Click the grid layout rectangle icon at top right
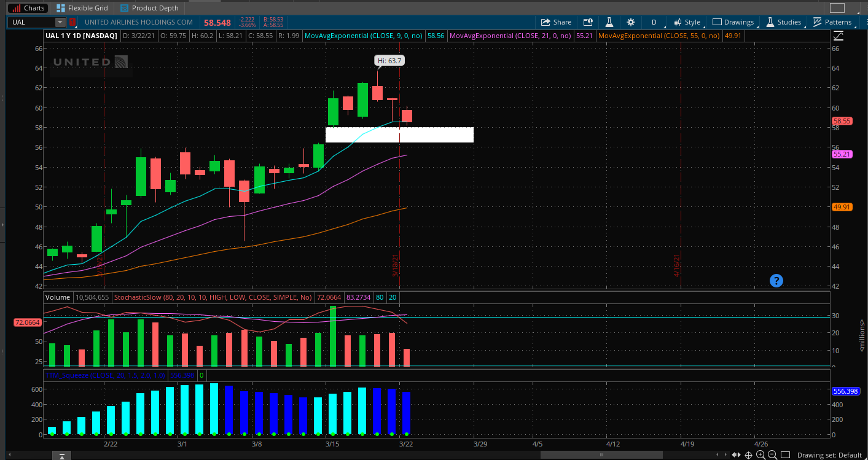The width and height of the screenshot is (868, 460). point(837,8)
